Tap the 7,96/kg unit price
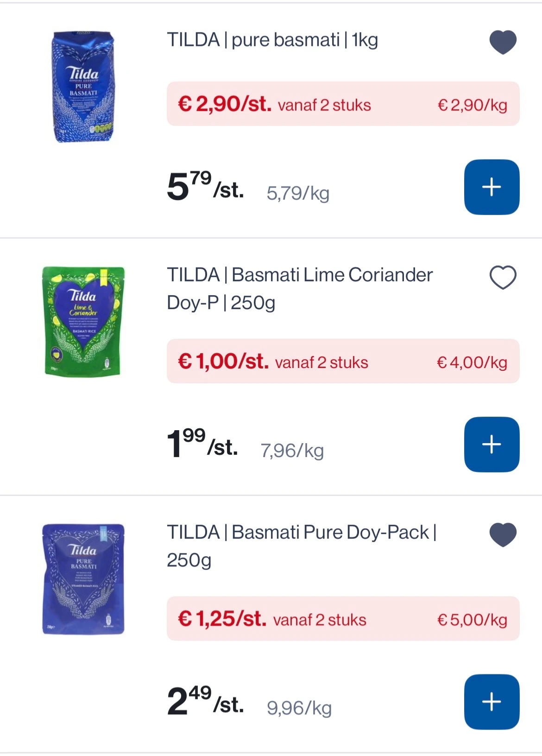The height and width of the screenshot is (756, 542). point(292,451)
